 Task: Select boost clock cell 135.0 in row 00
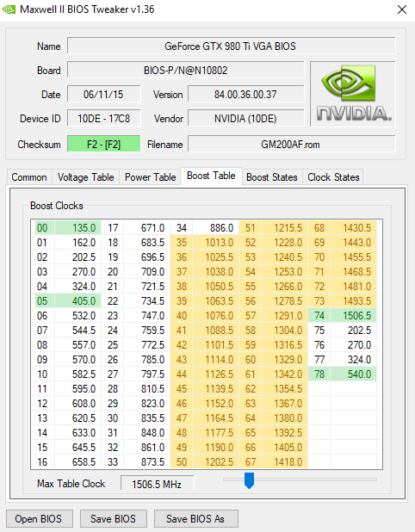pyautogui.click(x=78, y=227)
